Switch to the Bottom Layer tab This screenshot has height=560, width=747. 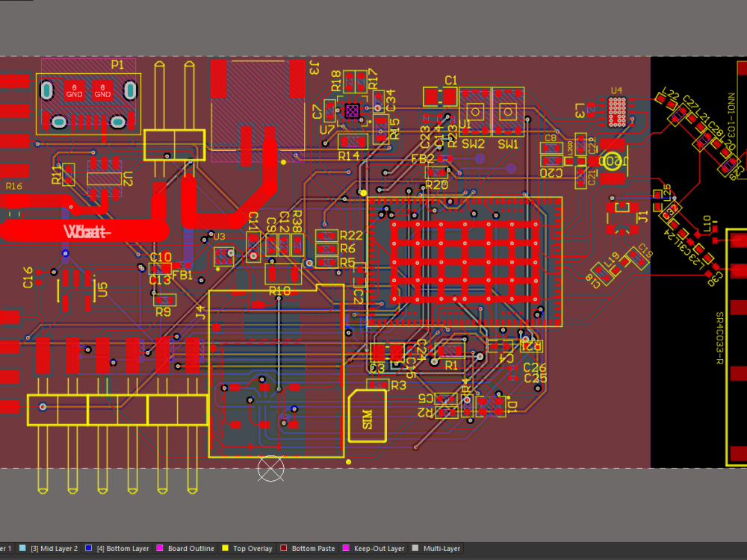(x=122, y=548)
